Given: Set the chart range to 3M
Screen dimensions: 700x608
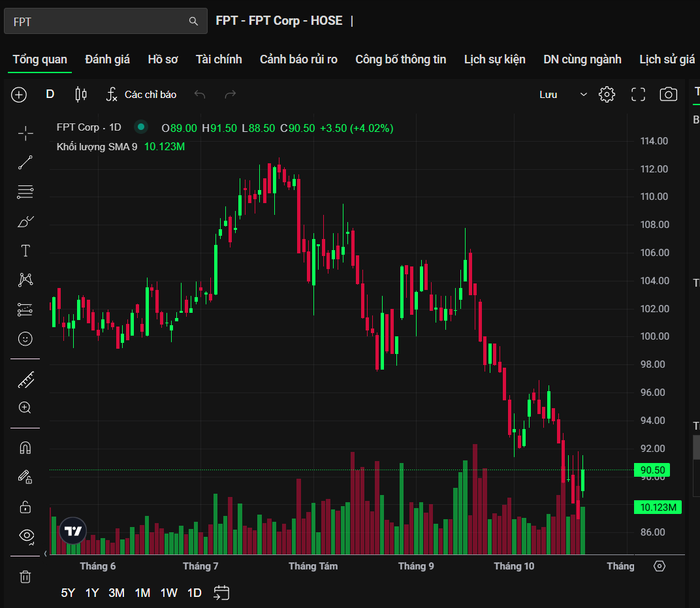Looking at the screenshot, I should pyautogui.click(x=117, y=593).
